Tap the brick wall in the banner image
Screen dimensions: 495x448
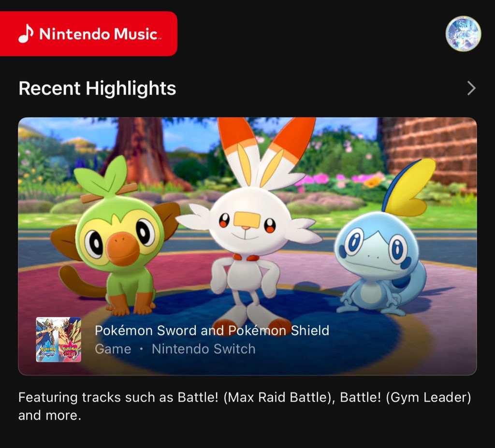coord(429,152)
